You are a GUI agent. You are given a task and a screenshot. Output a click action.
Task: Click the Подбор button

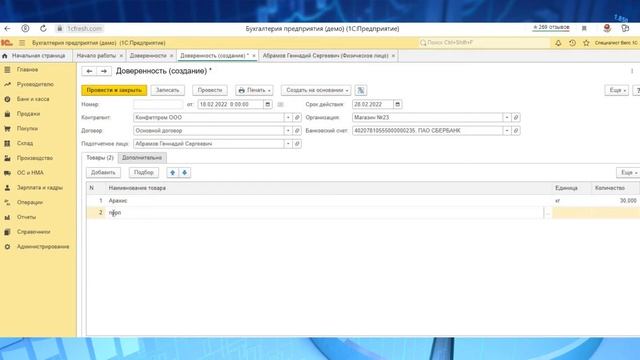(x=144, y=173)
